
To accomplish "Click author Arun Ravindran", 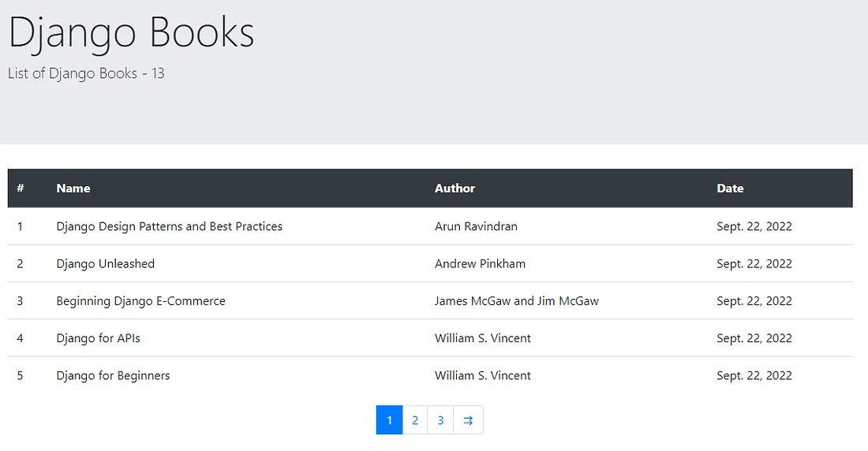I will coord(476,226).
